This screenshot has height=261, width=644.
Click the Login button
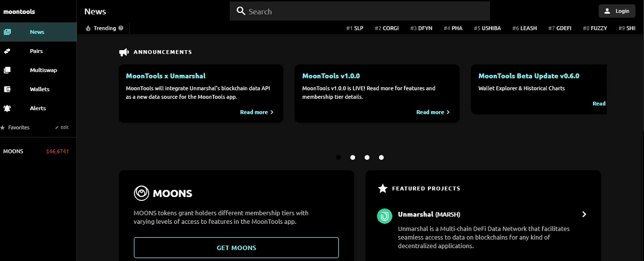[617, 11]
